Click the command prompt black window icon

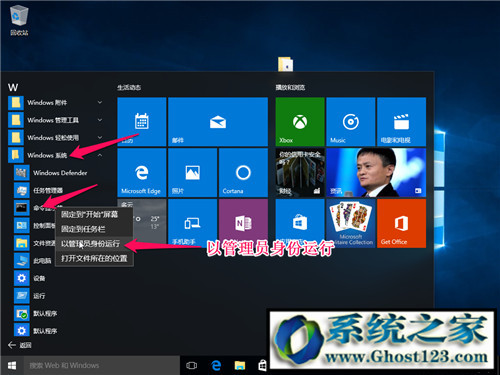point(21,208)
